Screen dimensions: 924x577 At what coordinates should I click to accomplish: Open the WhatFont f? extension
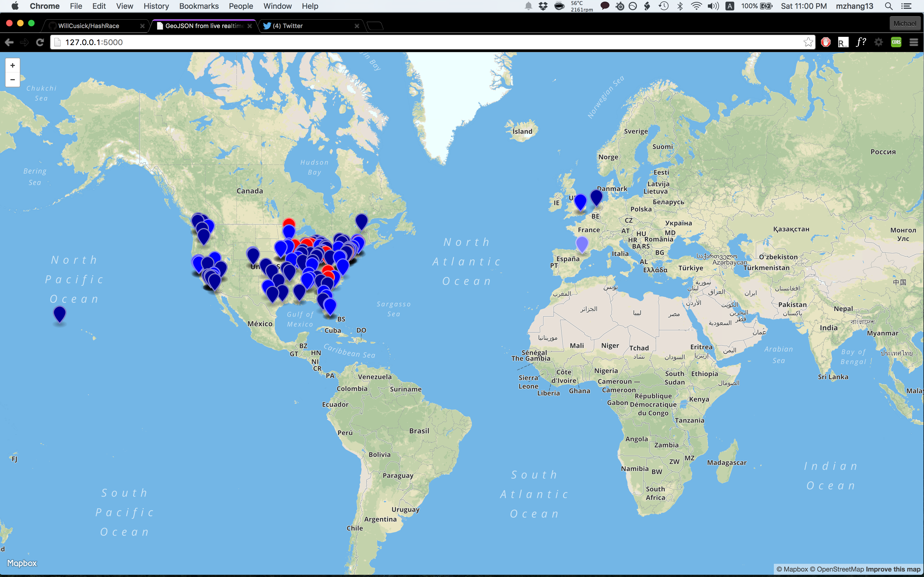pyautogui.click(x=861, y=42)
